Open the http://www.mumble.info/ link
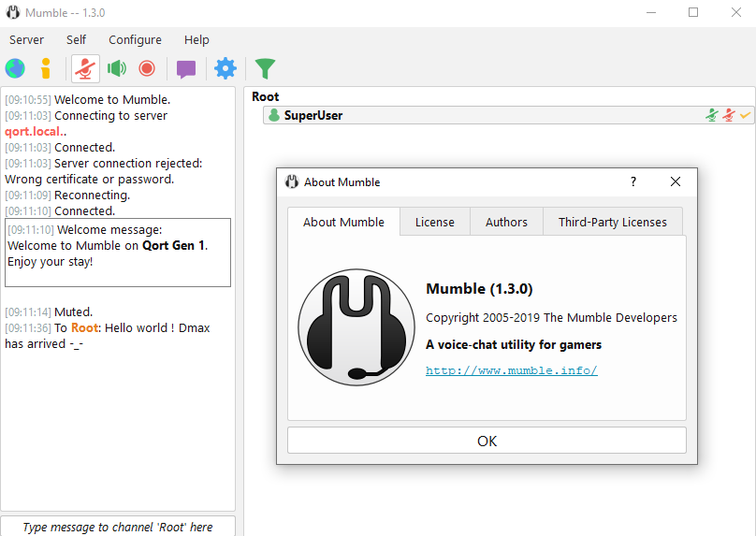Screen dimensions: 756x536 coord(512,370)
